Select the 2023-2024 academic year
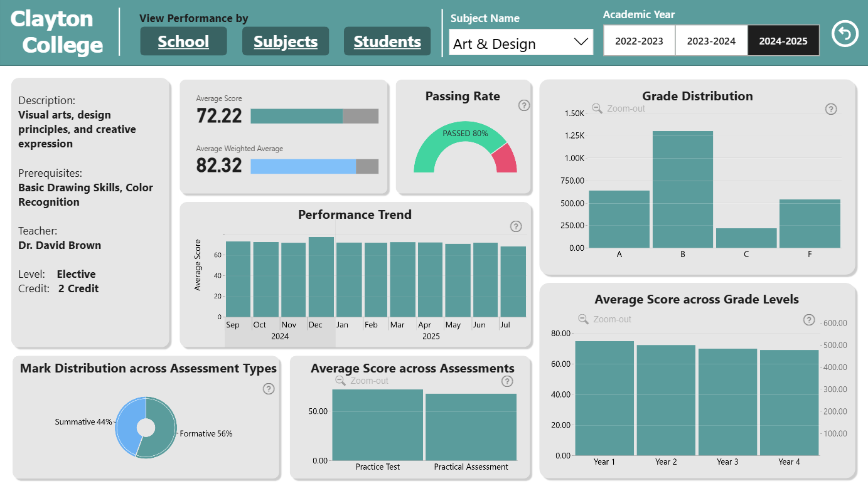 (x=711, y=41)
